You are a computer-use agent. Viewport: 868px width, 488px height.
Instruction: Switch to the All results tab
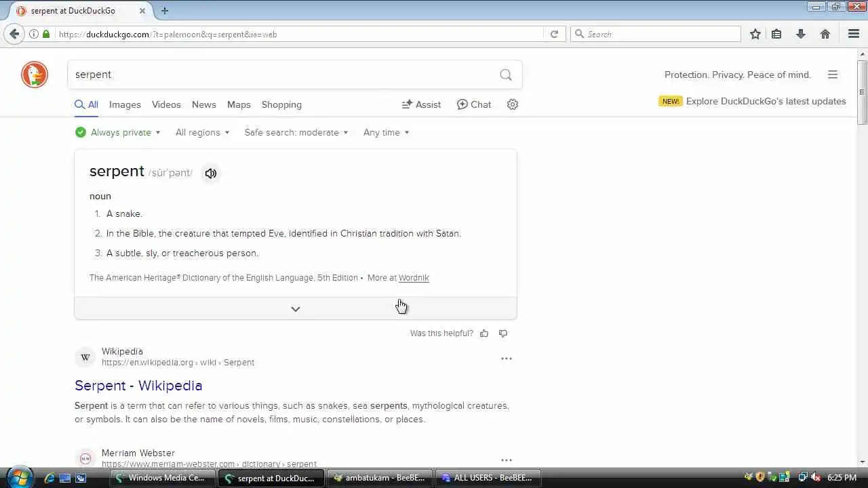[86, 104]
